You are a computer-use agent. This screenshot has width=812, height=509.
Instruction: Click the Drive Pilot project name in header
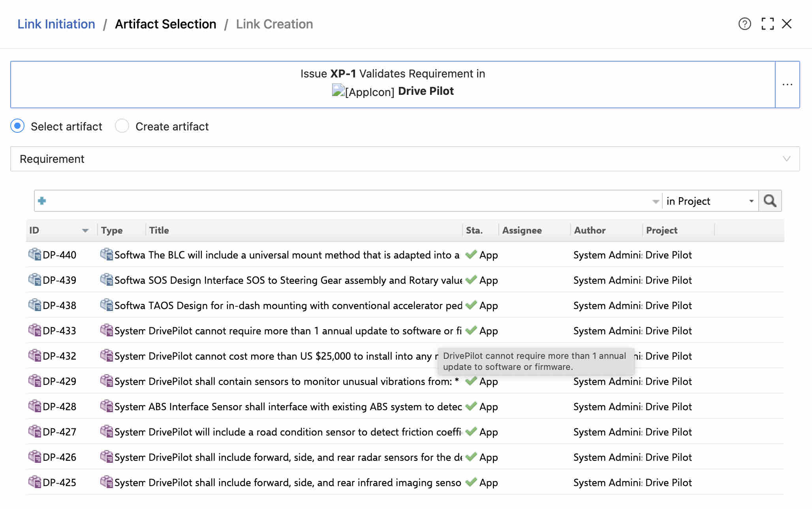pos(426,91)
